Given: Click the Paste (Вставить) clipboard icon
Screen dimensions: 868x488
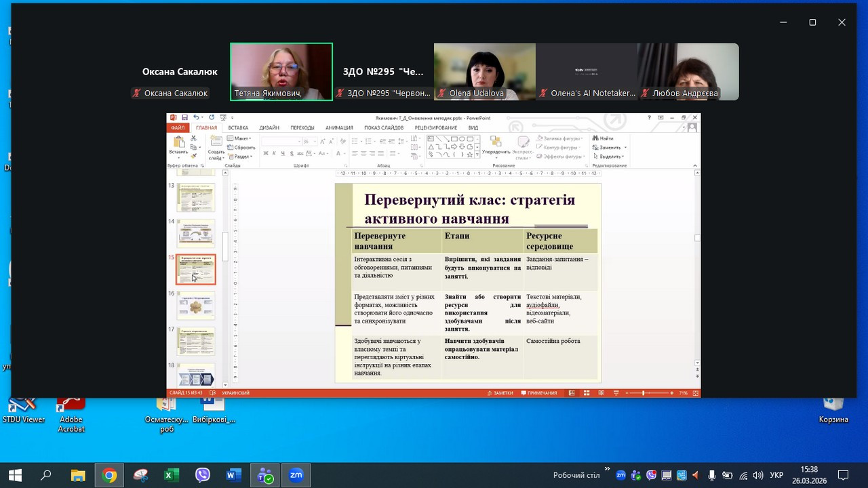Looking at the screenshot, I should tap(178, 144).
